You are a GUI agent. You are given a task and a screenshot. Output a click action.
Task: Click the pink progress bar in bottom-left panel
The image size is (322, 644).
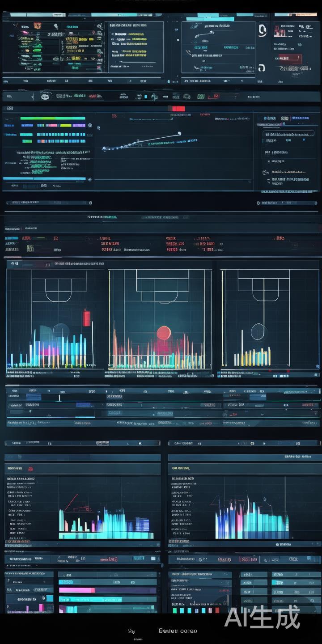76,590
